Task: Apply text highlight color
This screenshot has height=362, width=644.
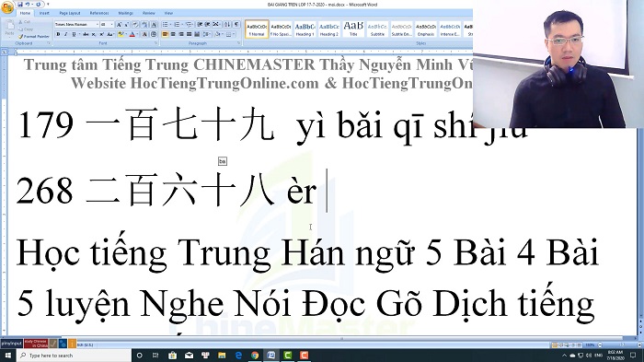Action: click(x=121, y=34)
